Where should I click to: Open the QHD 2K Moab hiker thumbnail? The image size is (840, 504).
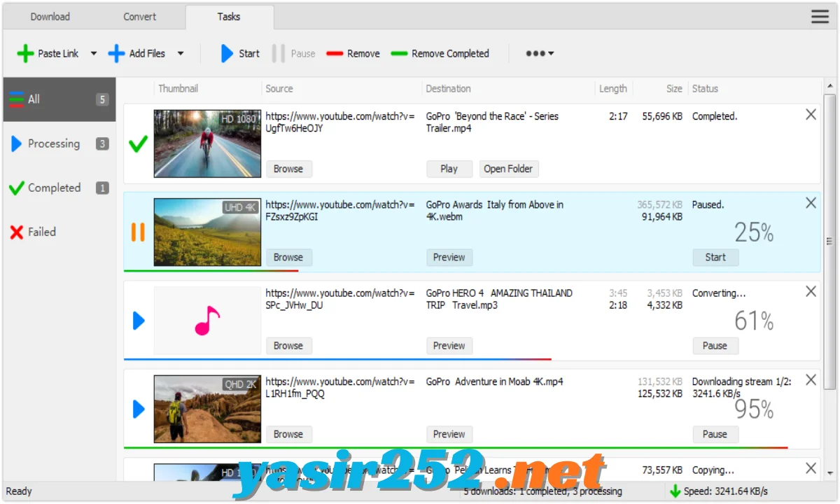pos(207,409)
